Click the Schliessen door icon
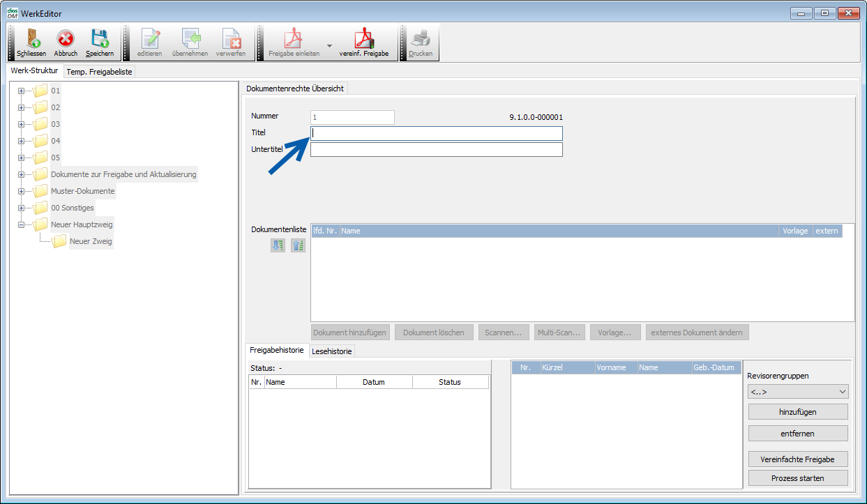 point(31,39)
